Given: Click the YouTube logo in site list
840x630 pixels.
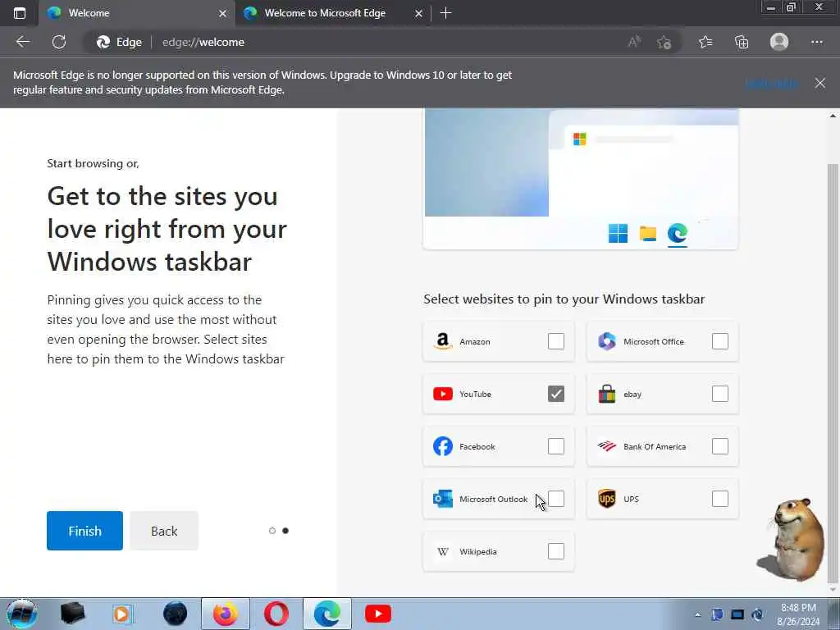Looking at the screenshot, I should click(x=442, y=394).
